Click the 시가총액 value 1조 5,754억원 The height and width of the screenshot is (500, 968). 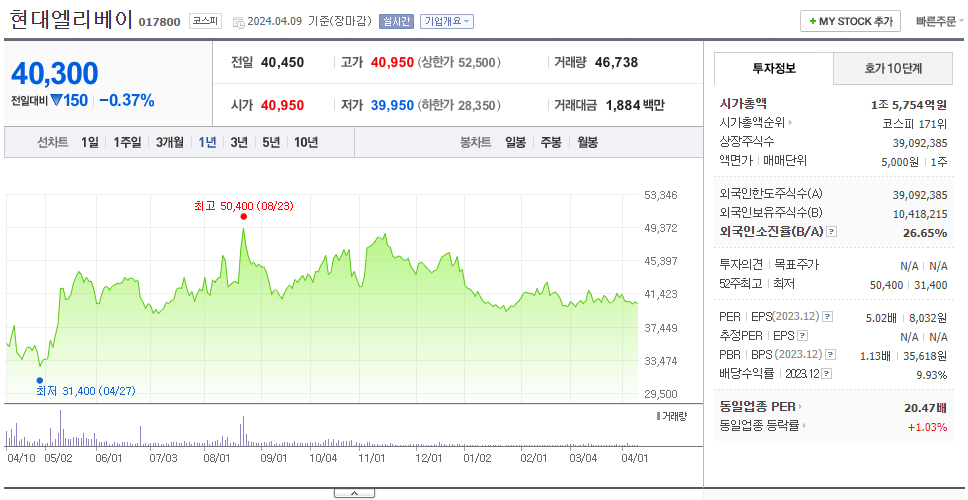click(x=909, y=105)
